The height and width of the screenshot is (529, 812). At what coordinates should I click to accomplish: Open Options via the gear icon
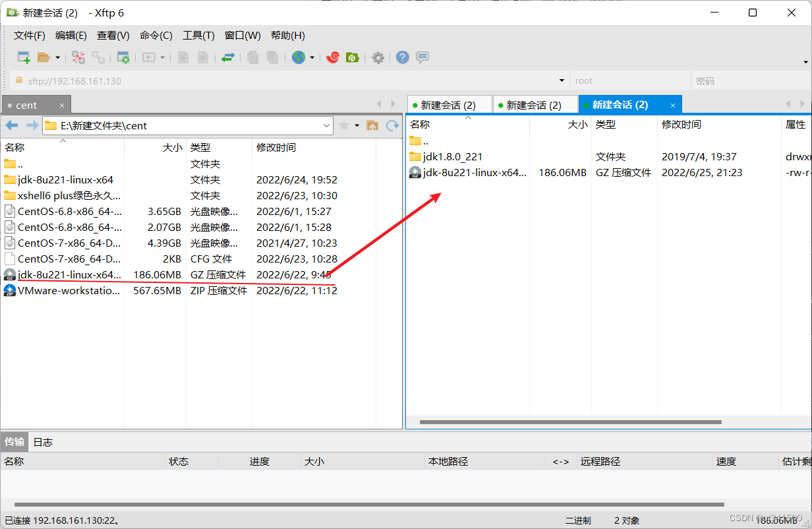point(378,58)
